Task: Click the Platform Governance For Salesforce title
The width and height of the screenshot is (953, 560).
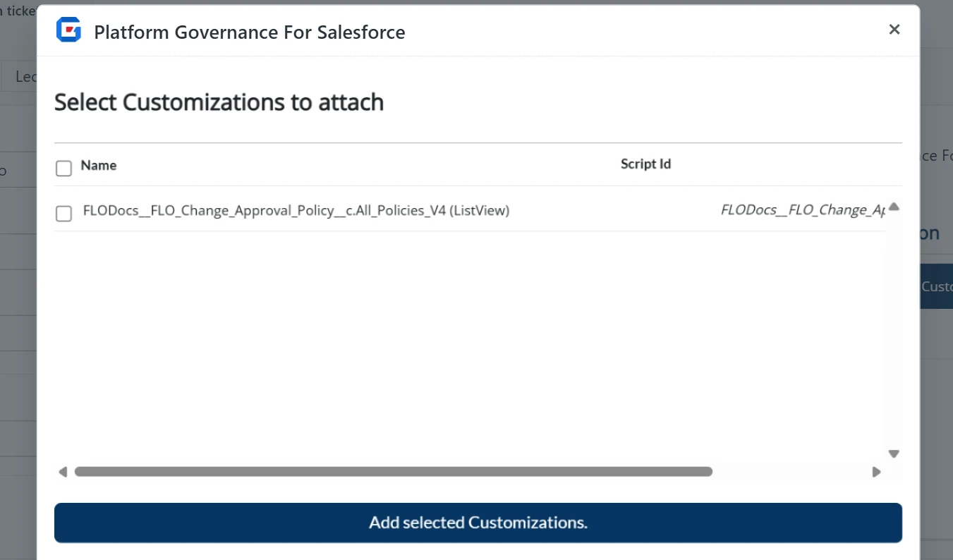Action: click(x=249, y=32)
